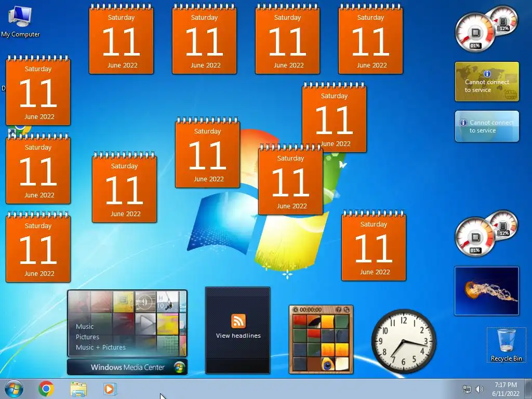Click calendar gadget overlapping another calendar's corner
The image size is (532, 399).
click(x=290, y=180)
